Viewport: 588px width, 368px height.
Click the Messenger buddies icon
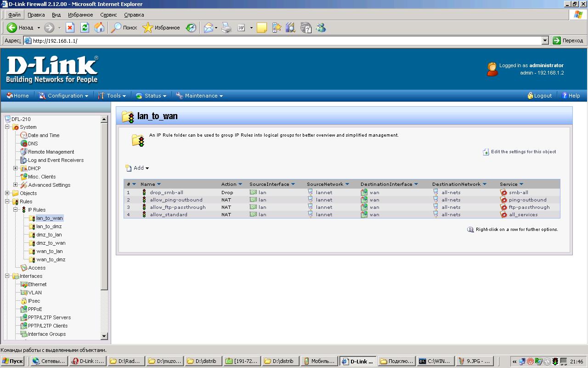tap(321, 28)
